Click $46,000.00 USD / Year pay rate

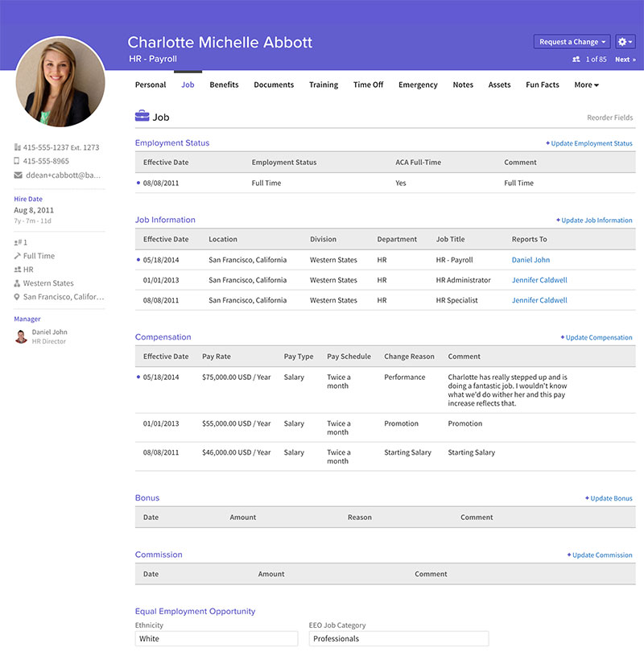(x=236, y=452)
